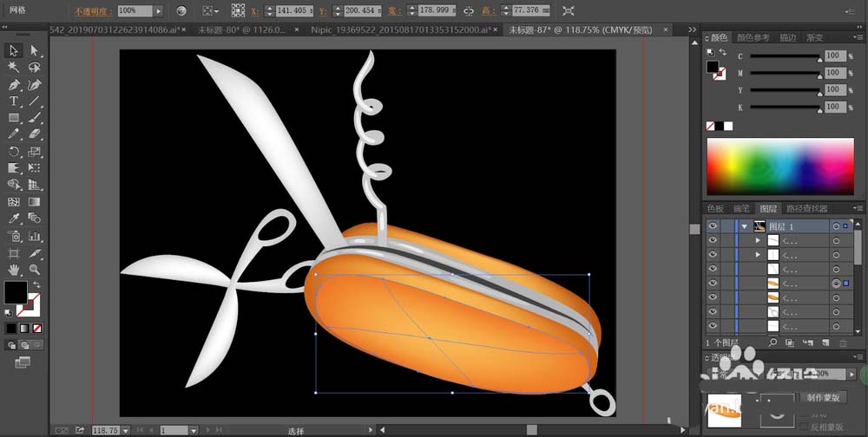This screenshot has width=868, height=437.
Task: Open the artboard number dropdown
Action: pos(194,430)
